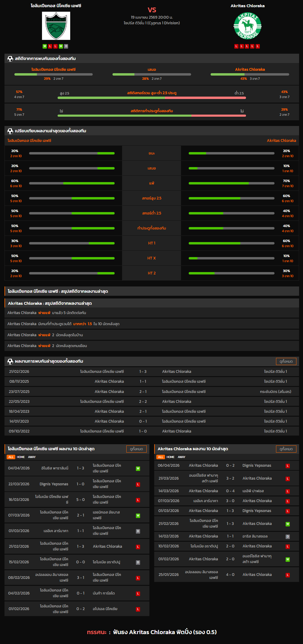Click the soccer ball icon beside recent form comparison header

click(x=10, y=131)
